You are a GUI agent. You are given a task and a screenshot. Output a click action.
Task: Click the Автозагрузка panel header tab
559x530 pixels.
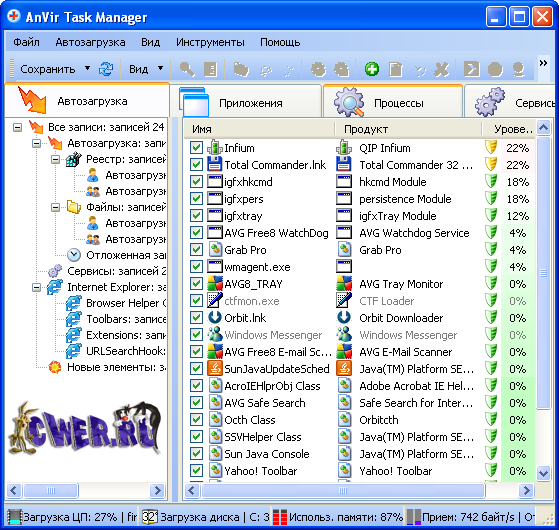(x=87, y=101)
